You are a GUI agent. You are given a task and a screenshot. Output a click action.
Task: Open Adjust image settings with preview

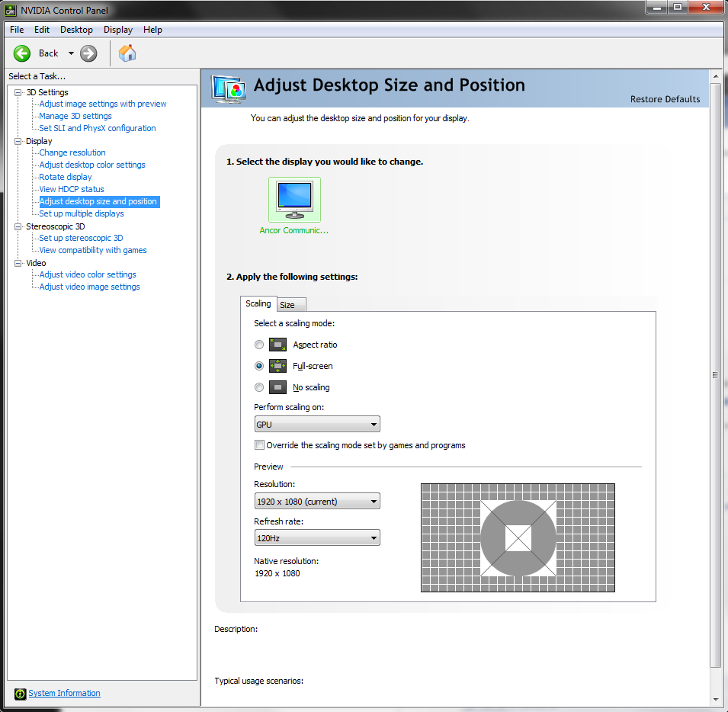(103, 104)
